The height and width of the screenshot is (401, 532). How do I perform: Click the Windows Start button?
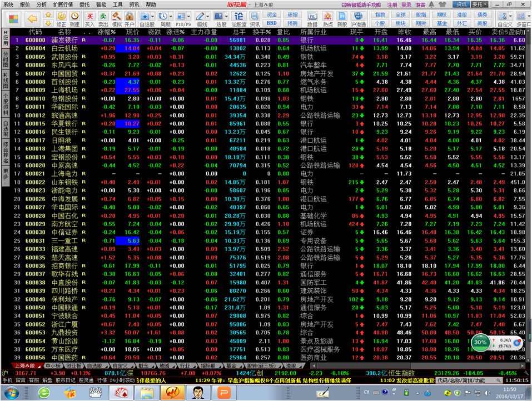[x=11, y=393]
